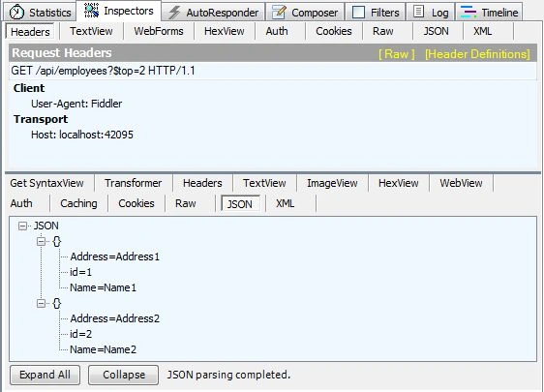Click the Statistics clock icon
544x392 pixels.
pos(16,13)
